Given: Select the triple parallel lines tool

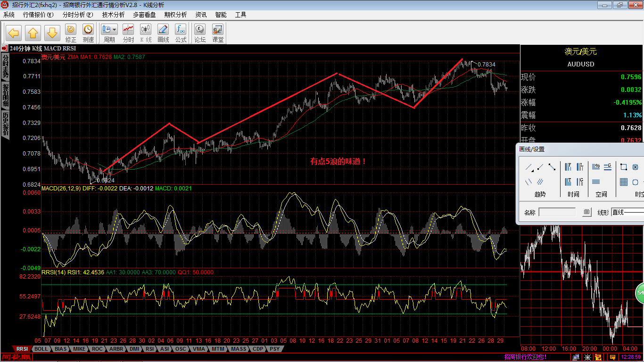Looking at the screenshot, I should pos(540,182).
